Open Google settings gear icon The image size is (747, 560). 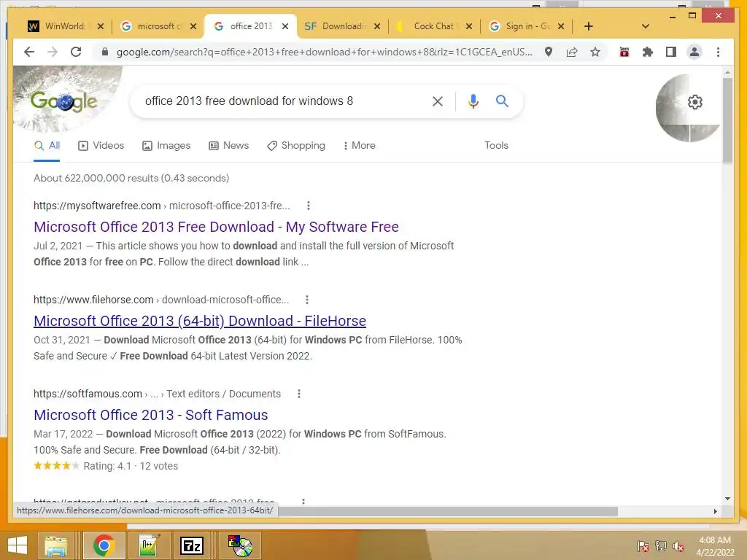pos(695,102)
